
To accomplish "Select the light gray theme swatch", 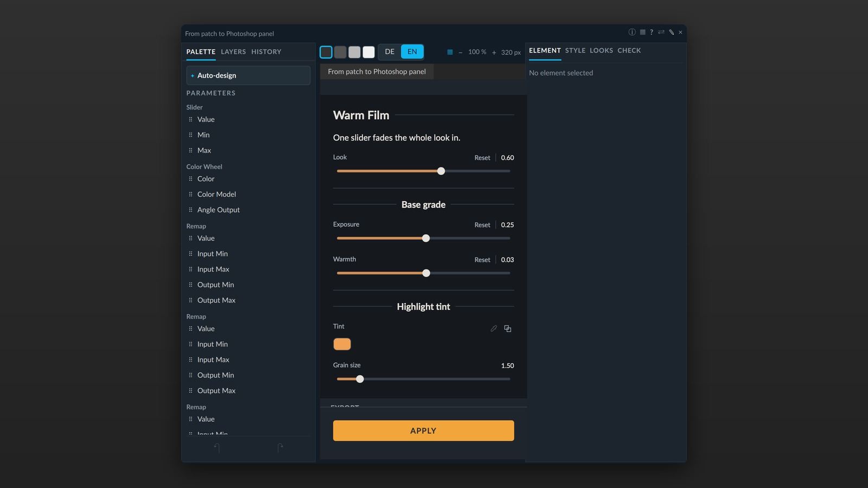I will pyautogui.click(x=354, y=52).
